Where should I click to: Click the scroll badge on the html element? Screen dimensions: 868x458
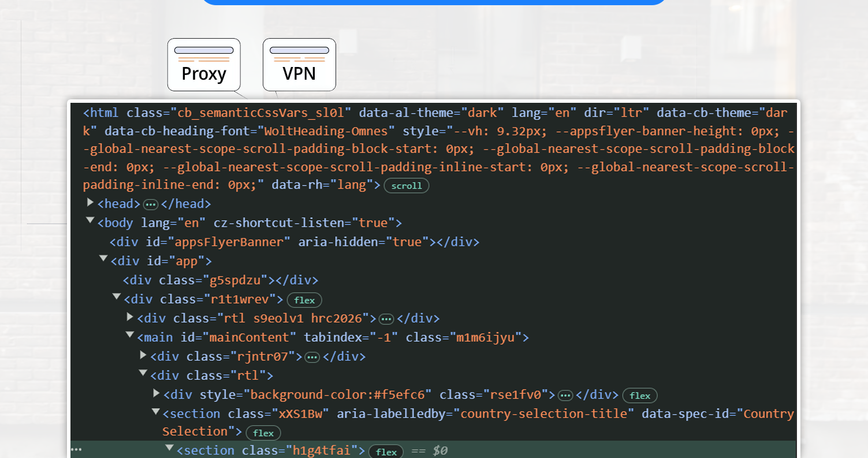[x=407, y=185]
